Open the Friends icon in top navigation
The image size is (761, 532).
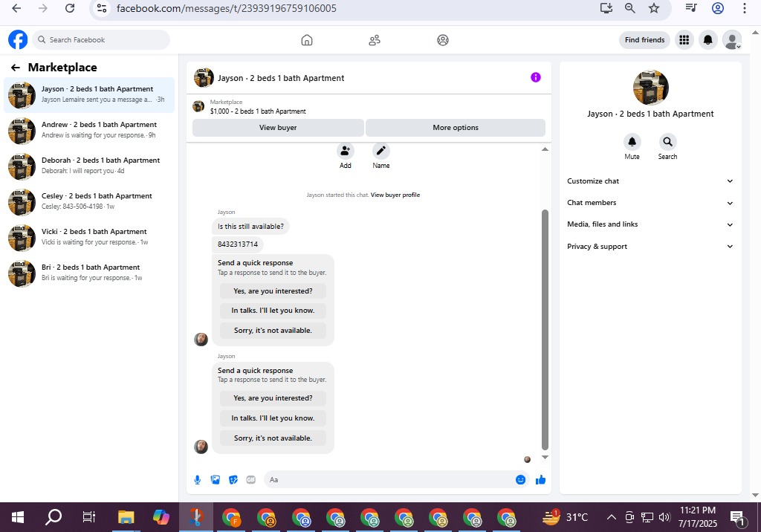(x=375, y=40)
